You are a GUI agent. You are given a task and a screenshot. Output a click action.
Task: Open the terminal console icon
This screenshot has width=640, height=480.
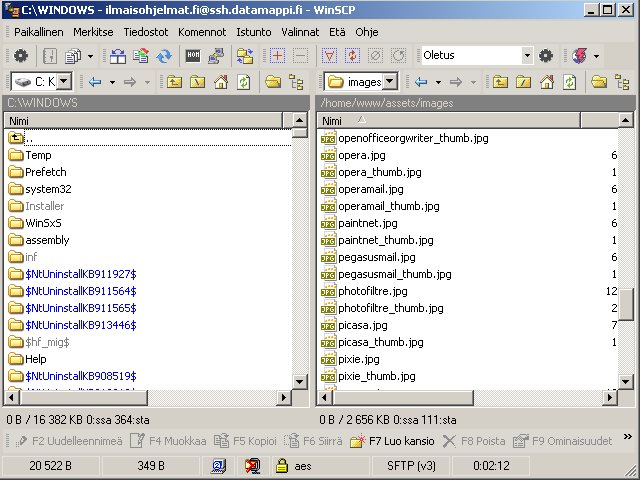[x=193, y=56]
